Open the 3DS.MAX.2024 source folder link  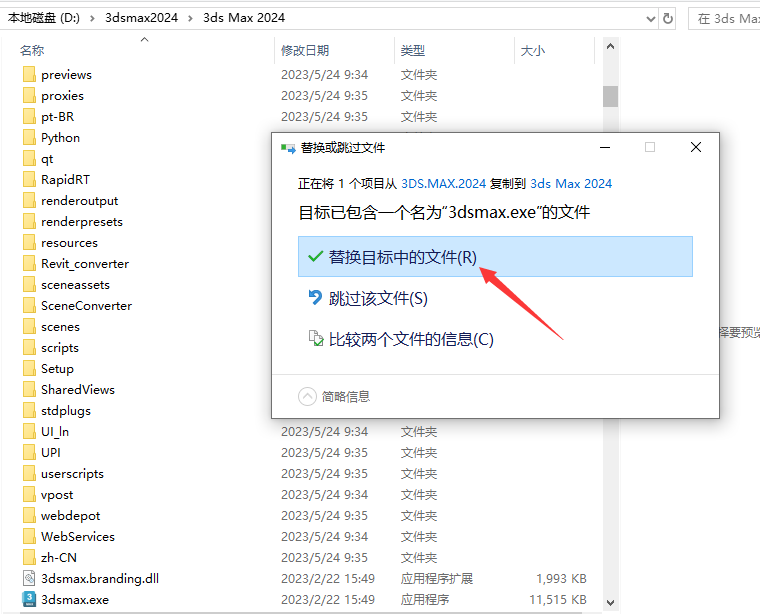click(443, 184)
